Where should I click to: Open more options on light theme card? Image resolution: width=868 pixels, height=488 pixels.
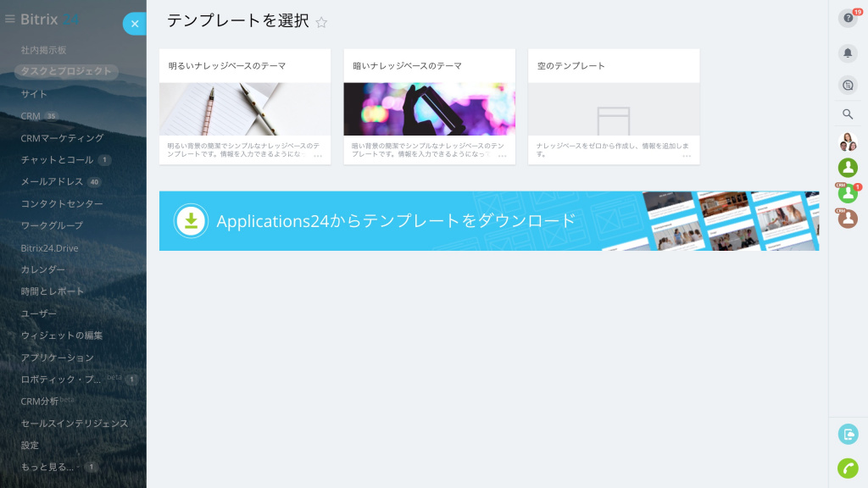pos(318,156)
